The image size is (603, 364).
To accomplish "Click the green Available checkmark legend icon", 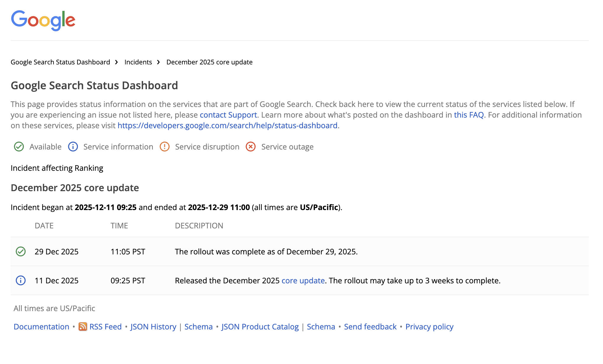I will pos(19,147).
